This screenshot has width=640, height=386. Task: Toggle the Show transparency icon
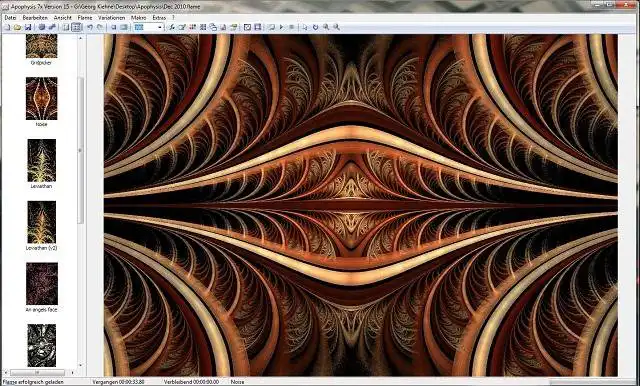247,27
